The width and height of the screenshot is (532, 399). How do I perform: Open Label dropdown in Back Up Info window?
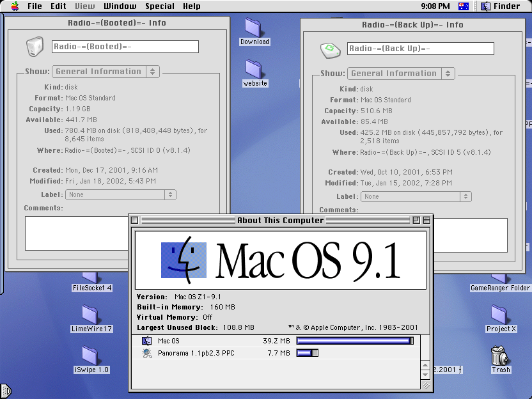pos(416,197)
